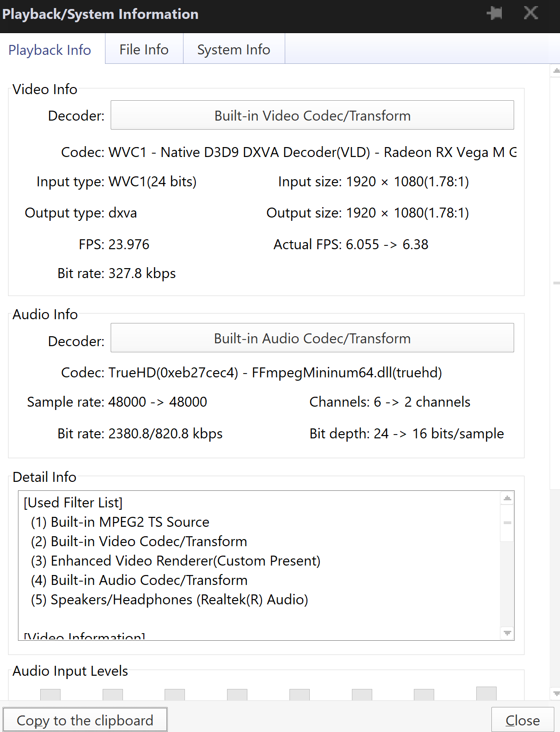The width and height of the screenshot is (560, 732).
Task: Click the main panel scroll up arrow
Action: [x=556, y=71]
